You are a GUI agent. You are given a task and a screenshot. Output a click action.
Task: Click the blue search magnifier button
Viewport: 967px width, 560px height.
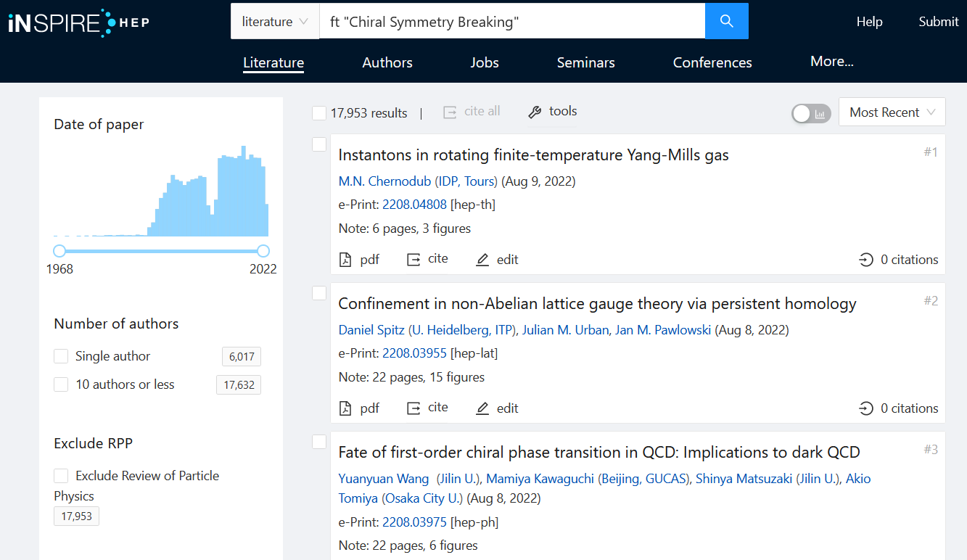coord(726,21)
